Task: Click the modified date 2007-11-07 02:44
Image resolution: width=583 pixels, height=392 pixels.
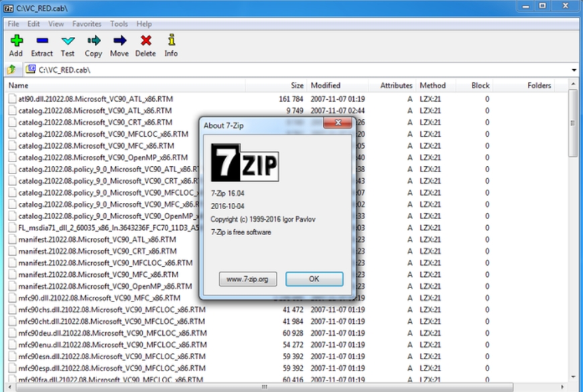Action: click(338, 111)
